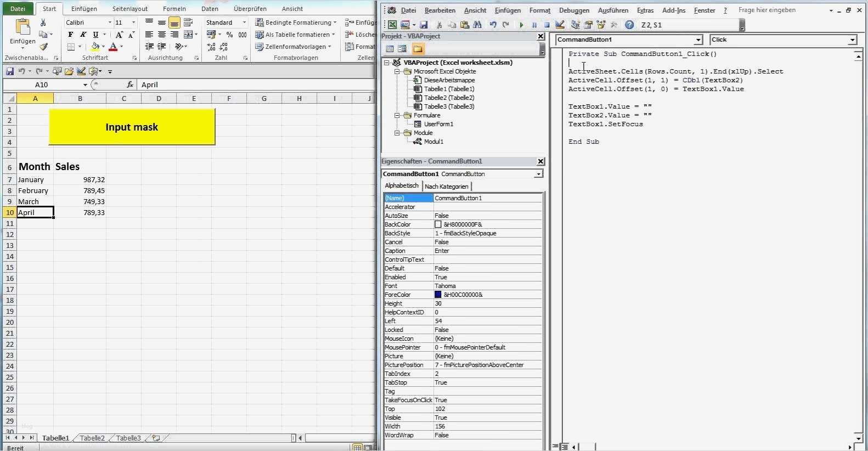Open the Calibri font name dropdown

[110, 22]
